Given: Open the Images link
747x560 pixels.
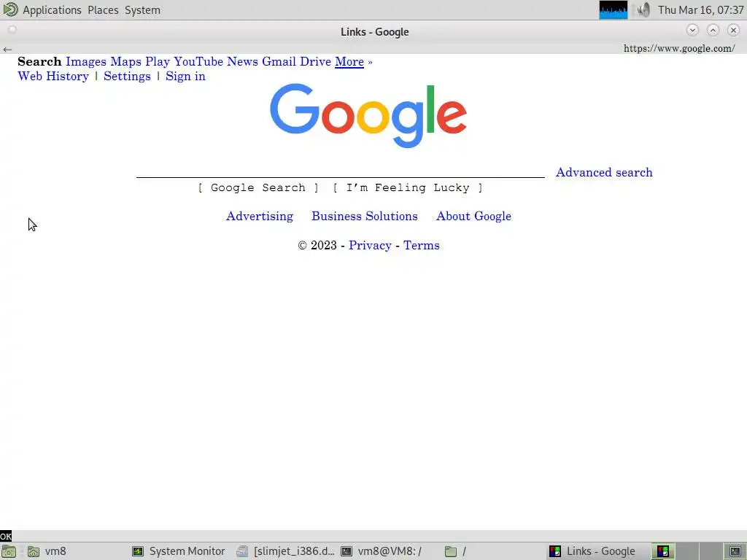Looking at the screenshot, I should click(x=86, y=62).
